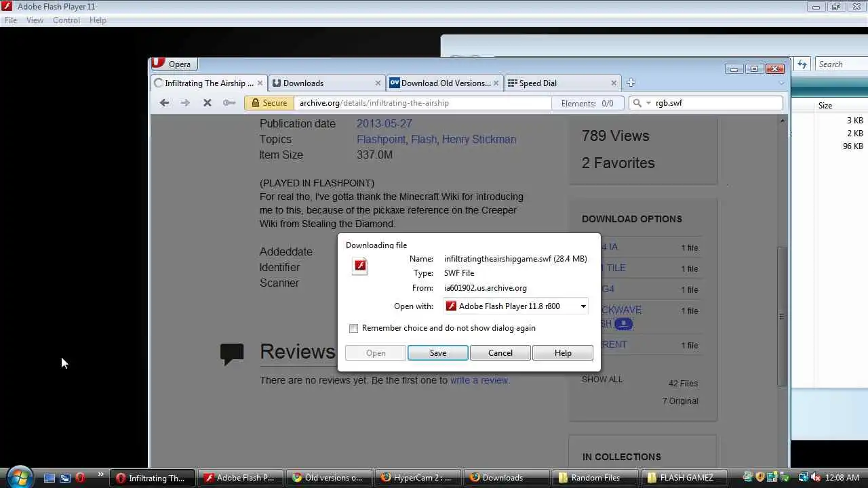Screen dimensions: 868x488
Task: Open the File menu in Flash Player
Action: point(11,20)
